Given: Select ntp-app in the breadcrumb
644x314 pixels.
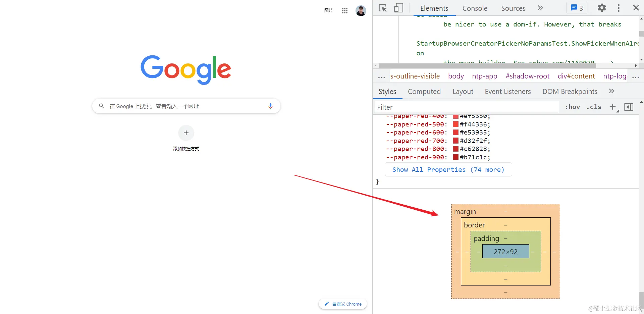Looking at the screenshot, I should [485, 76].
